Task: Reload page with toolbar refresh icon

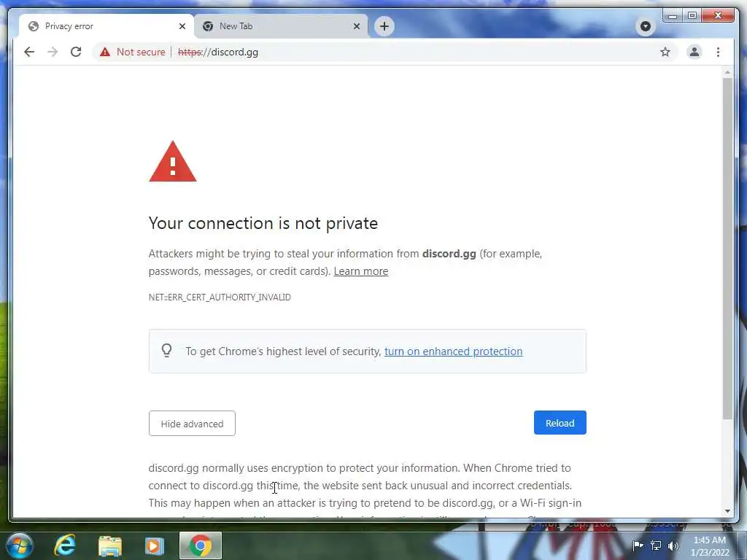Action: click(76, 52)
